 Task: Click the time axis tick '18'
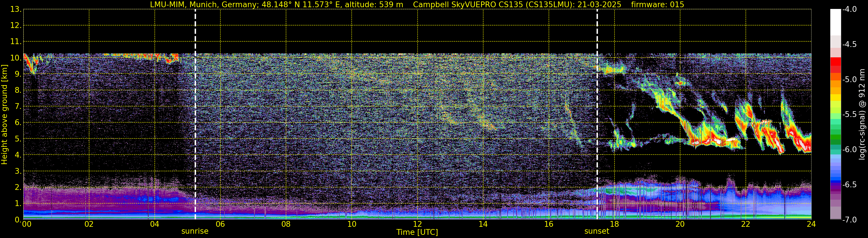pyautogui.click(x=615, y=224)
